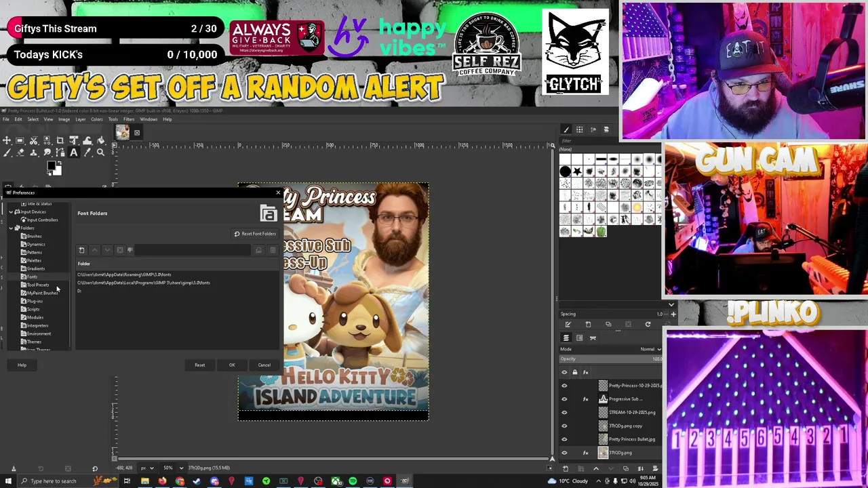Select the Color Picker tool

[87, 152]
